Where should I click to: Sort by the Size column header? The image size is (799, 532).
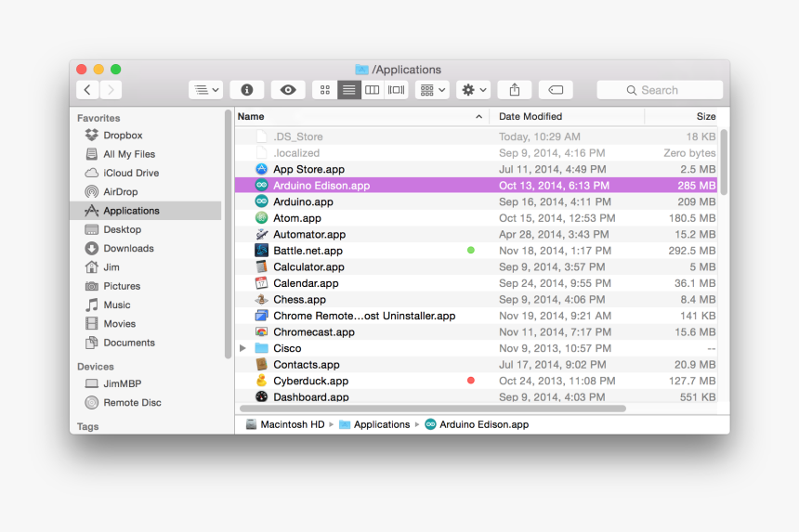click(705, 117)
